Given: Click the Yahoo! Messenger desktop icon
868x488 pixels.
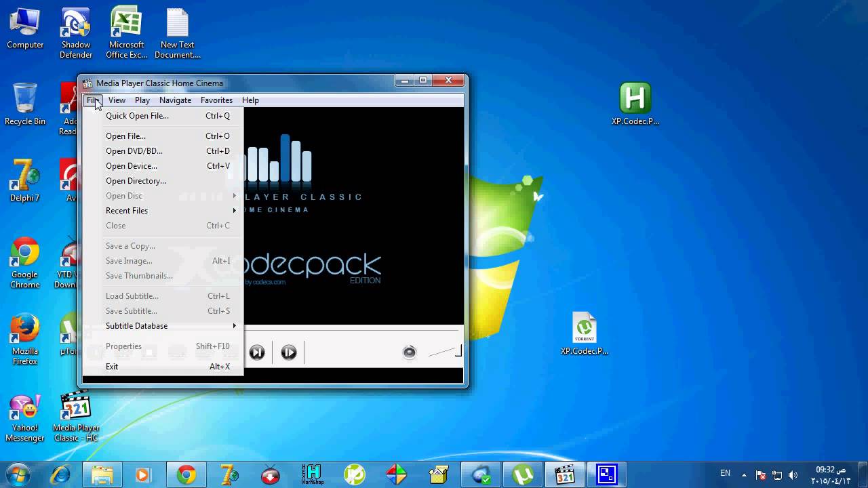Looking at the screenshot, I should [25, 416].
